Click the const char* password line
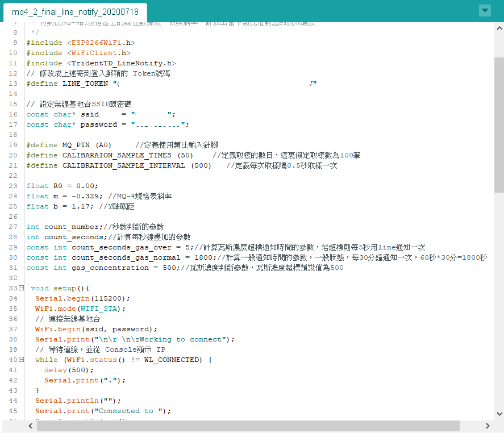Image resolution: width=504 pixels, height=433 pixels. click(x=108, y=124)
